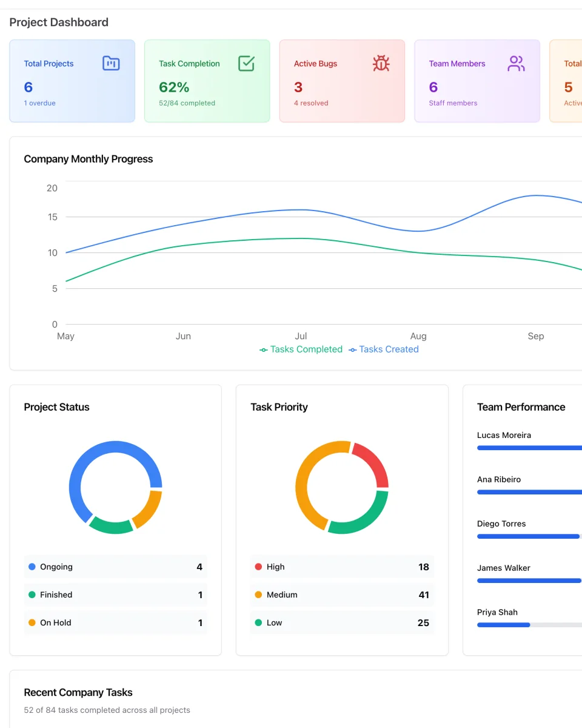Click Priya Shah's progress bar

pos(529,625)
